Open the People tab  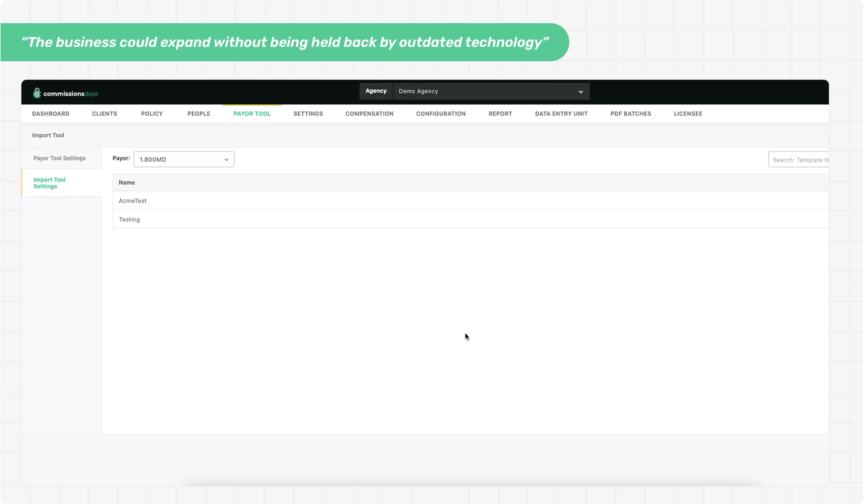pyautogui.click(x=199, y=114)
